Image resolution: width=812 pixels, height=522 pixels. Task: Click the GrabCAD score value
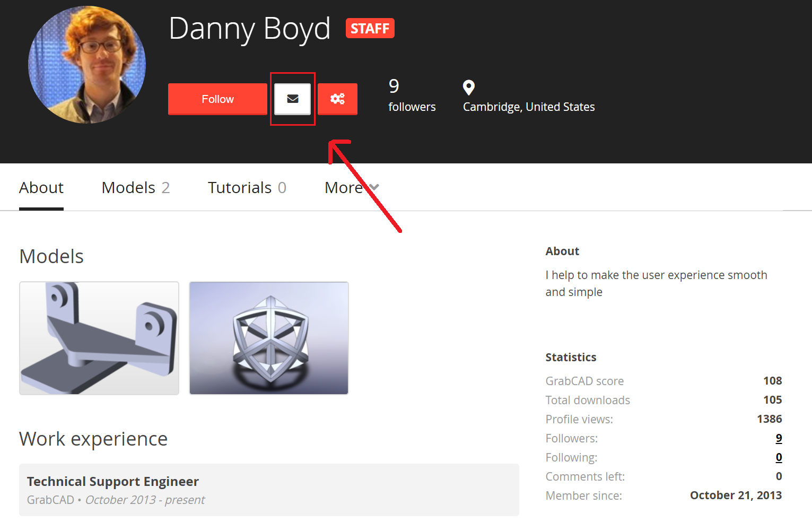772,381
